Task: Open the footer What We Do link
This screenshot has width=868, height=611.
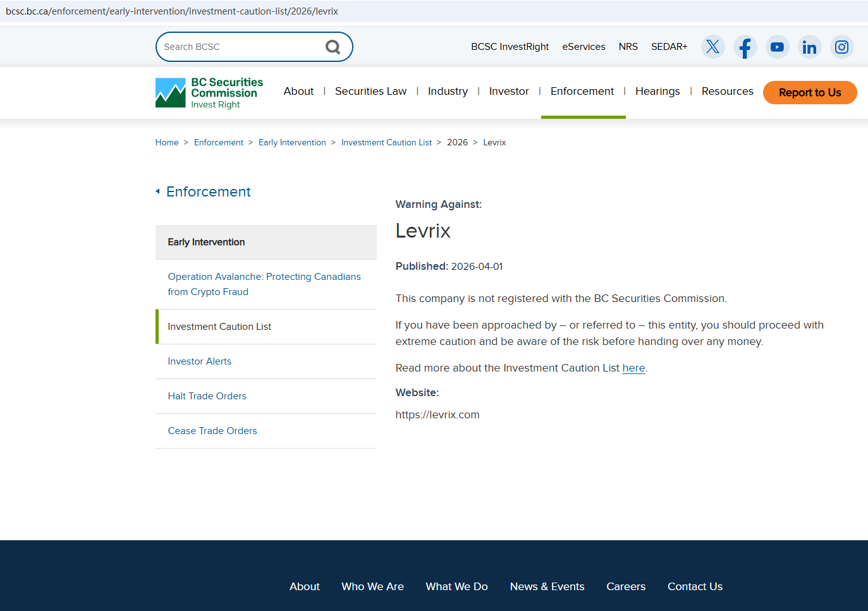Action: pyautogui.click(x=457, y=586)
